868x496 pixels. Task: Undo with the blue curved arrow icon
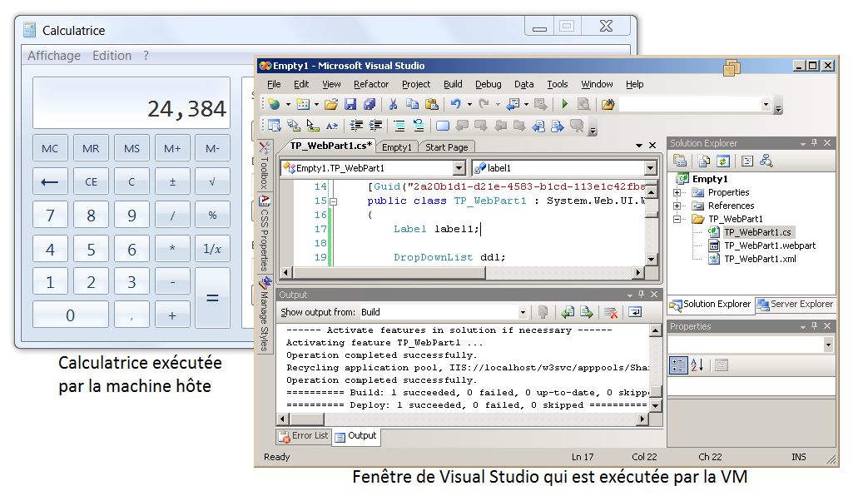455,104
